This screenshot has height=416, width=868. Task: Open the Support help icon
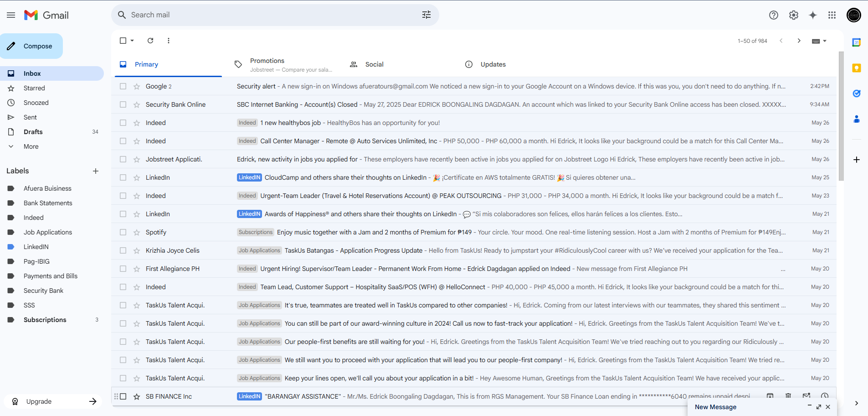[x=774, y=15]
